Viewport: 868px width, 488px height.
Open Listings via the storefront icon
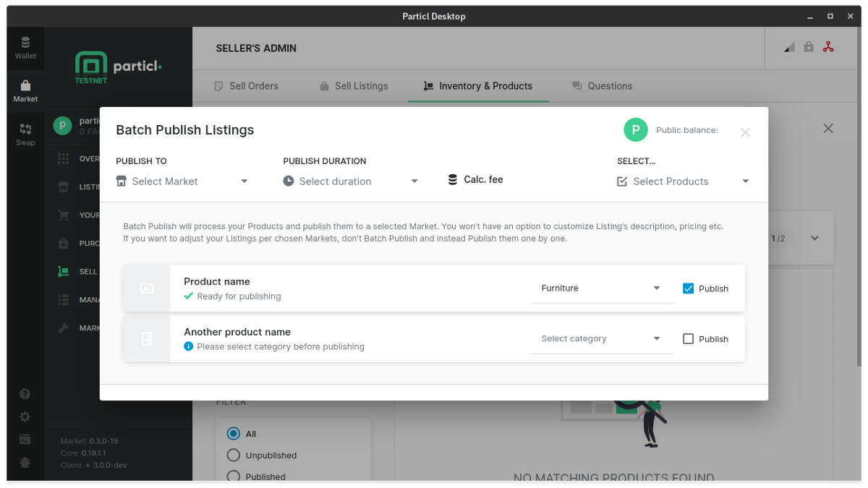point(64,187)
